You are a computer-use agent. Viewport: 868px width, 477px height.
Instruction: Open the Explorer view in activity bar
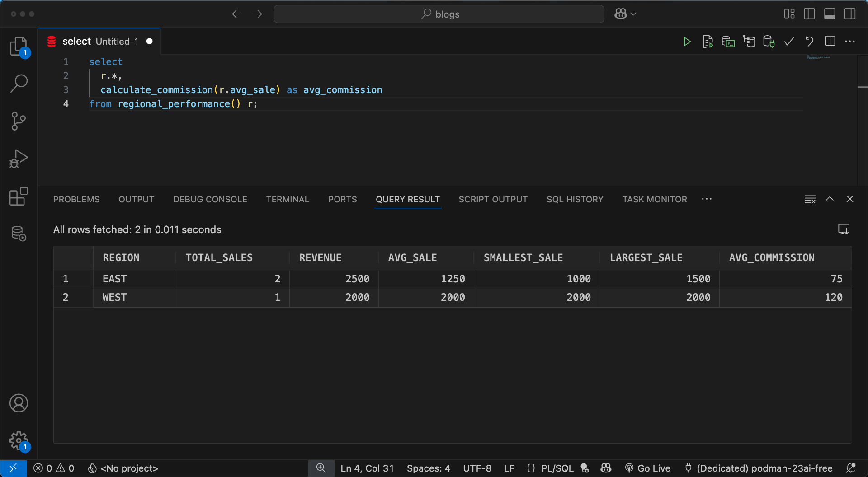pos(19,46)
